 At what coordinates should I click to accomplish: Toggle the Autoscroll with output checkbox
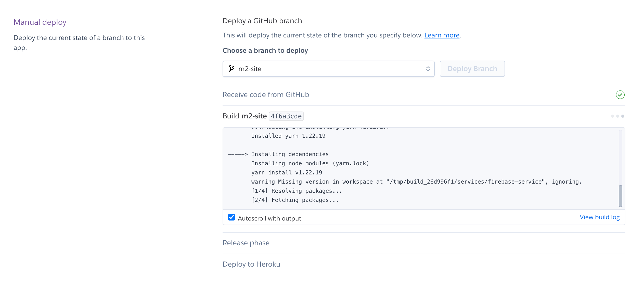pos(231,217)
